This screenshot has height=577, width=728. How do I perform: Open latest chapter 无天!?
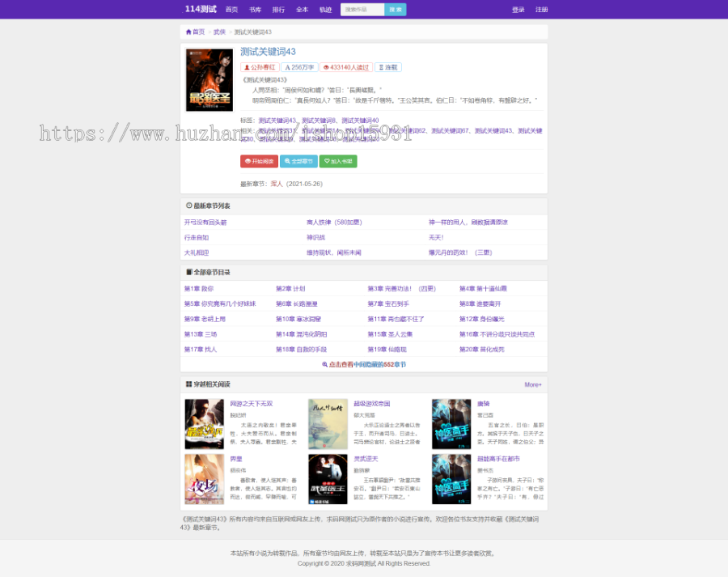pyautogui.click(x=436, y=237)
